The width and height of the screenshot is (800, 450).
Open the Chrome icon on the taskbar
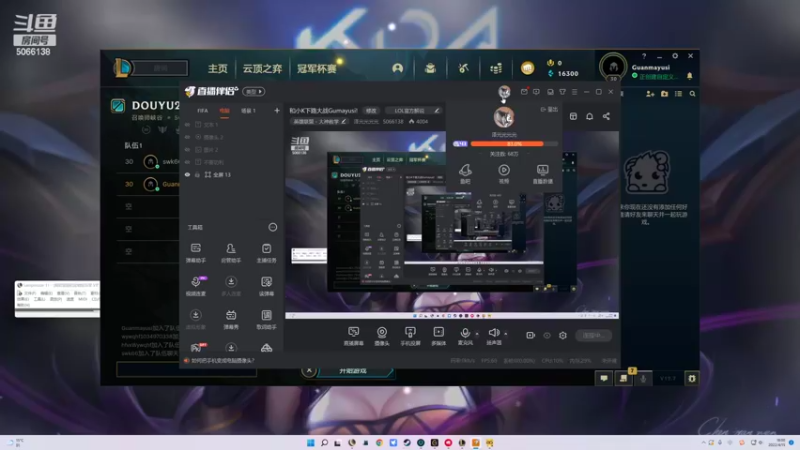coord(379,442)
